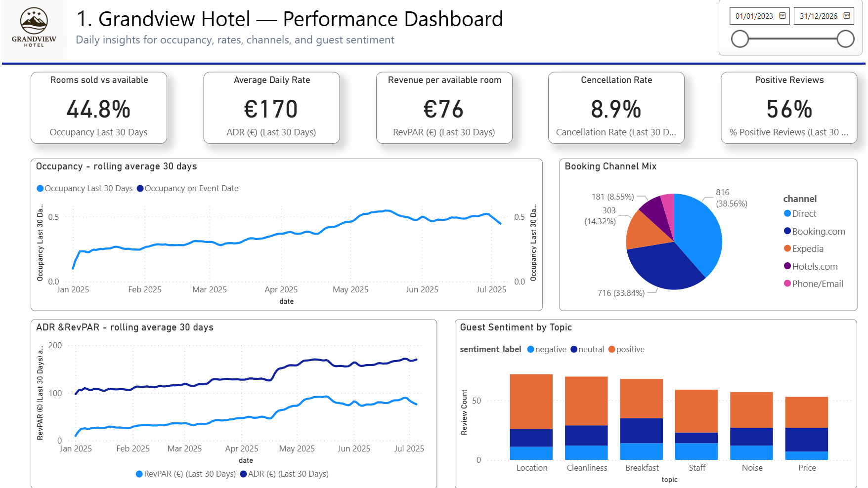Click the Cancellation Rate KPI card
Screen dimensions: 868x488
[616, 108]
